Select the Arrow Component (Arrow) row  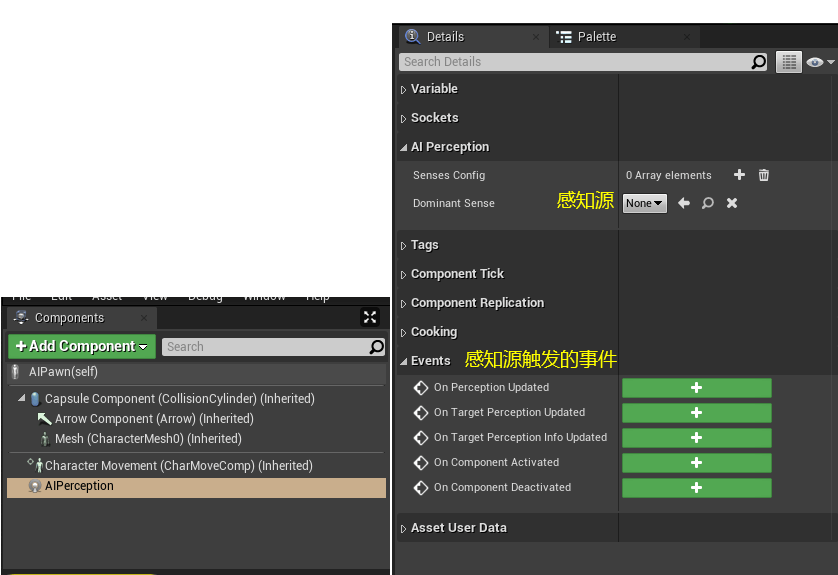197,419
